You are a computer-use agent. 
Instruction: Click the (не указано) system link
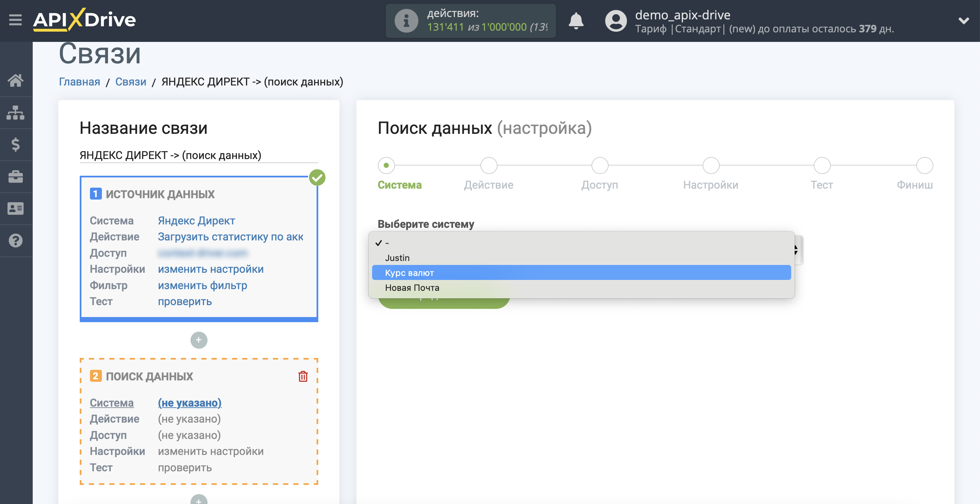click(189, 403)
